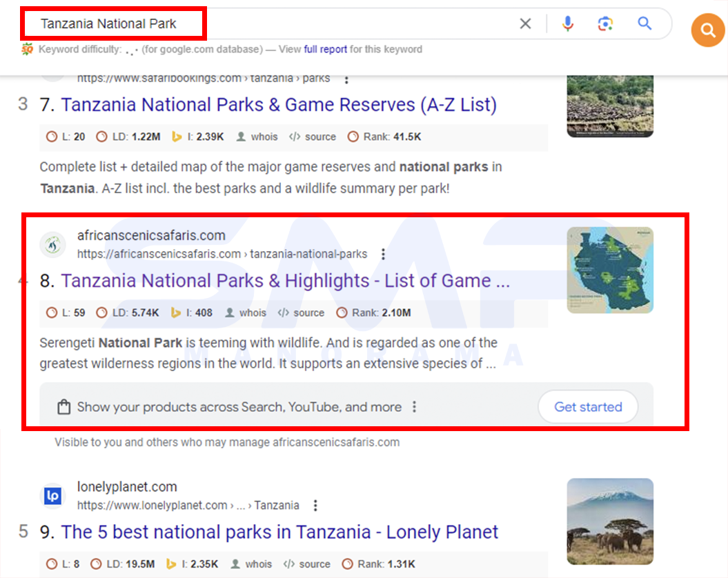Open whois for the africanscenicsafaris result
Screen dimensions: 728x578
pos(246,313)
